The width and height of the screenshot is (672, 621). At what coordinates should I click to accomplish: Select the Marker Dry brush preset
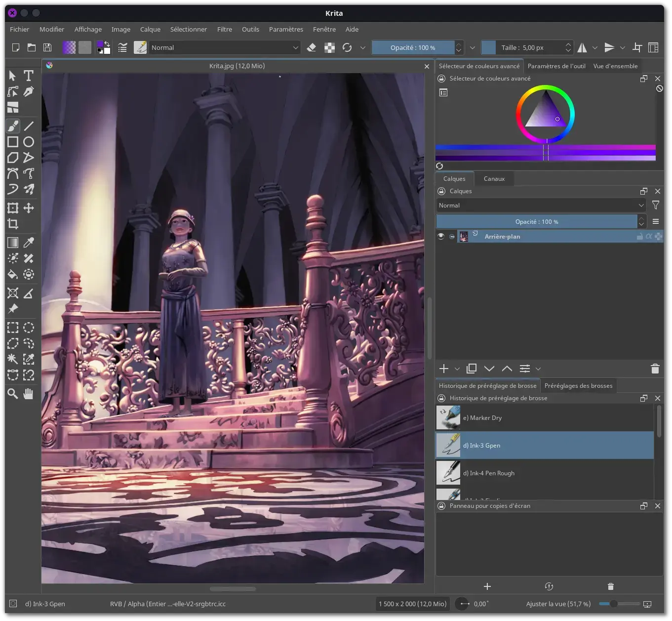545,418
